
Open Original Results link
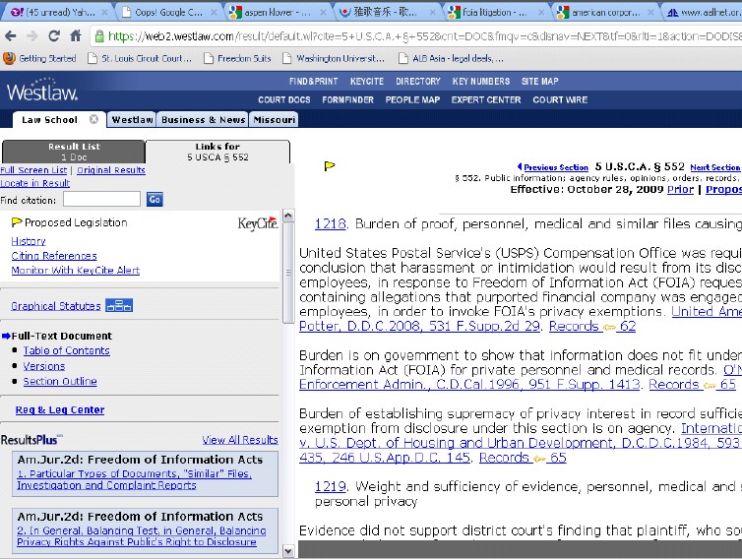click(x=111, y=170)
